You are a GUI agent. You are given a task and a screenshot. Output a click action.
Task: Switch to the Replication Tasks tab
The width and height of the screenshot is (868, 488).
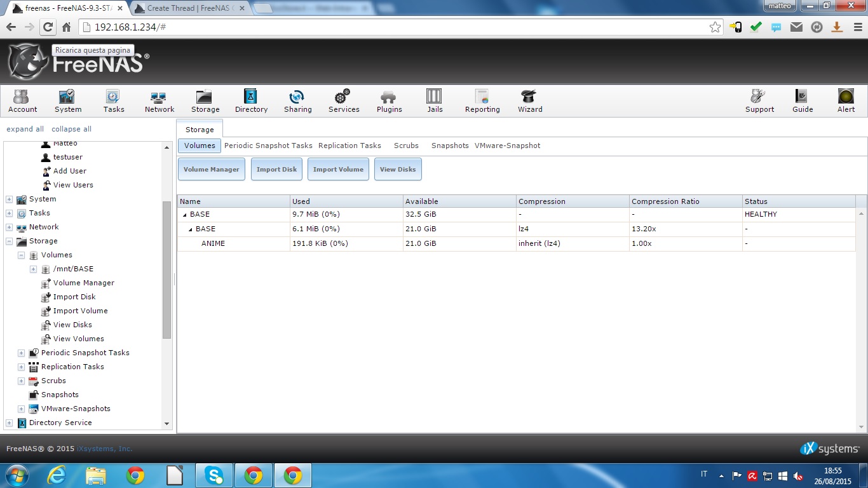click(x=349, y=146)
